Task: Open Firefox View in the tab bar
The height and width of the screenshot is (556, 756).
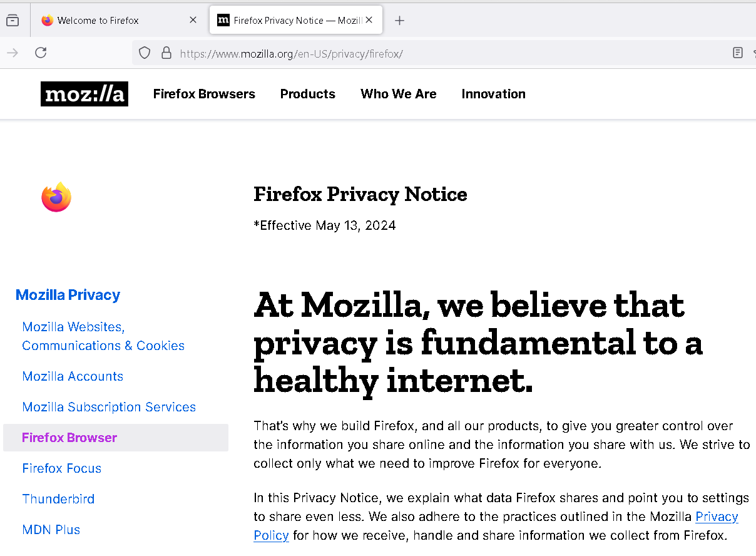Action: coord(12,19)
